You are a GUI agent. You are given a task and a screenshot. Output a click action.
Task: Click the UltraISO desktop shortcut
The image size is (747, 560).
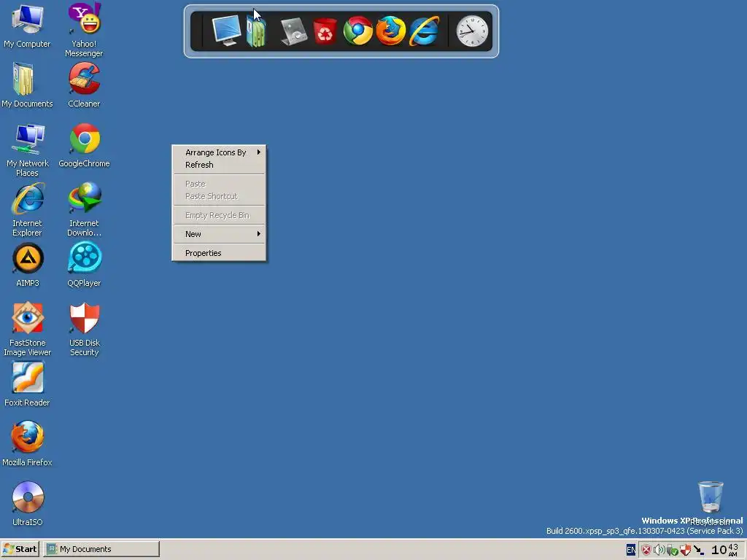[27, 503]
